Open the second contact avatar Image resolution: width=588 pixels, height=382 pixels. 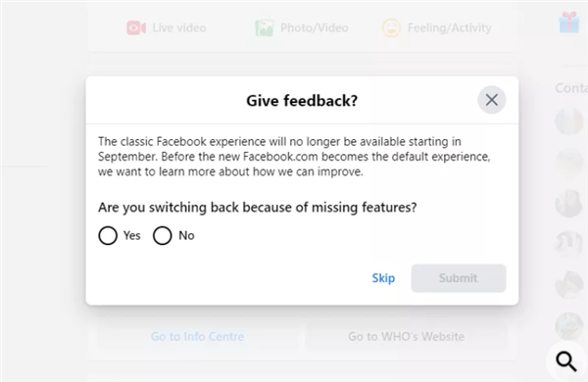click(x=568, y=162)
